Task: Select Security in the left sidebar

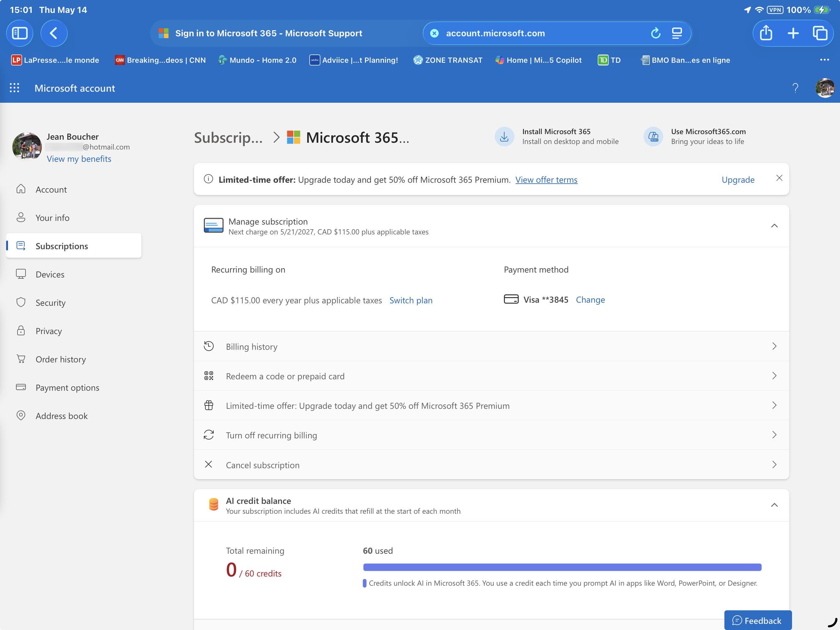Action: click(74, 302)
